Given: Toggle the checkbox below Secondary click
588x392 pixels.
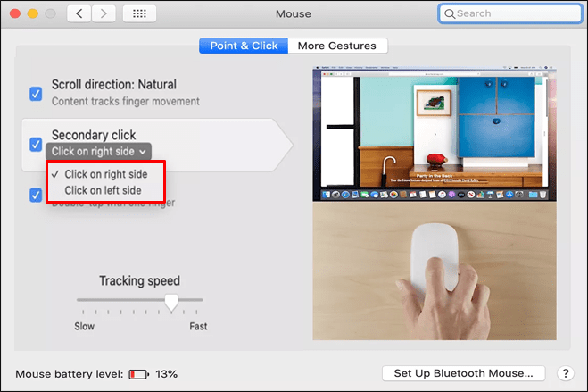Looking at the screenshot, I should (x=36, y=195).
